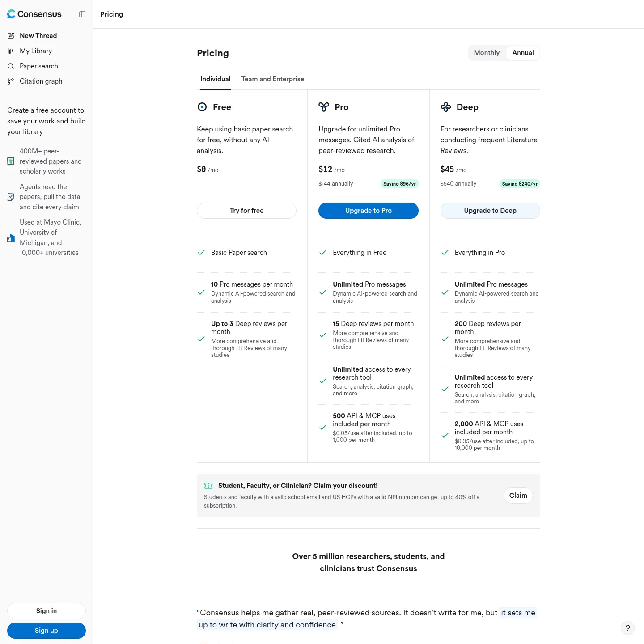
Task: Click the $144 annually text
Action: [336, 184]
